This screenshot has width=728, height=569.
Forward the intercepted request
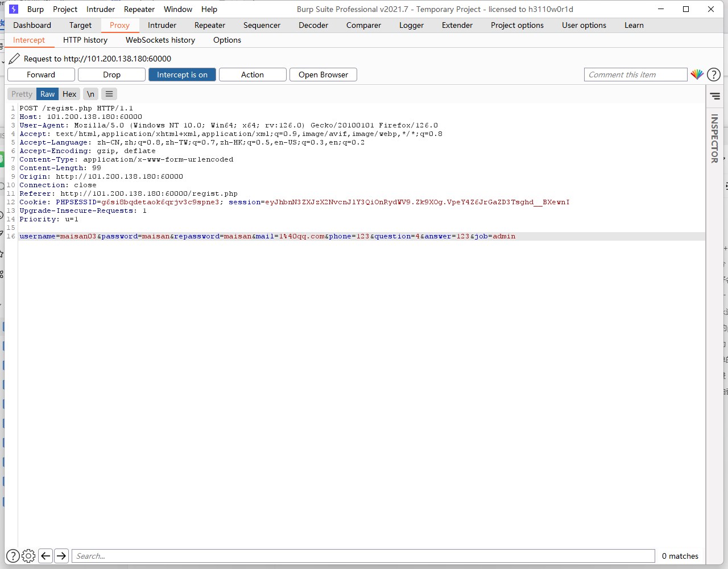pos(41,75)
